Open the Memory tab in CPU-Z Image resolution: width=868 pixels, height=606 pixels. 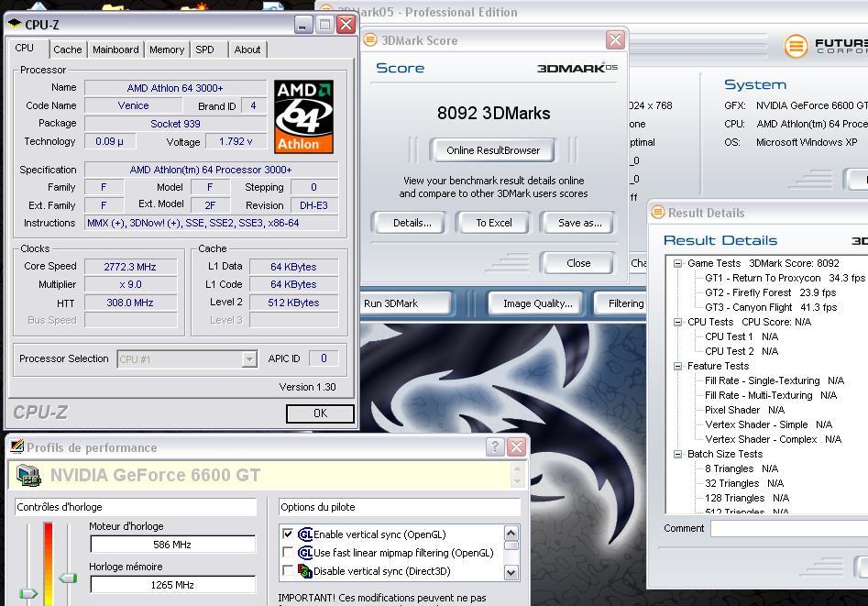(x=167, y=50)
